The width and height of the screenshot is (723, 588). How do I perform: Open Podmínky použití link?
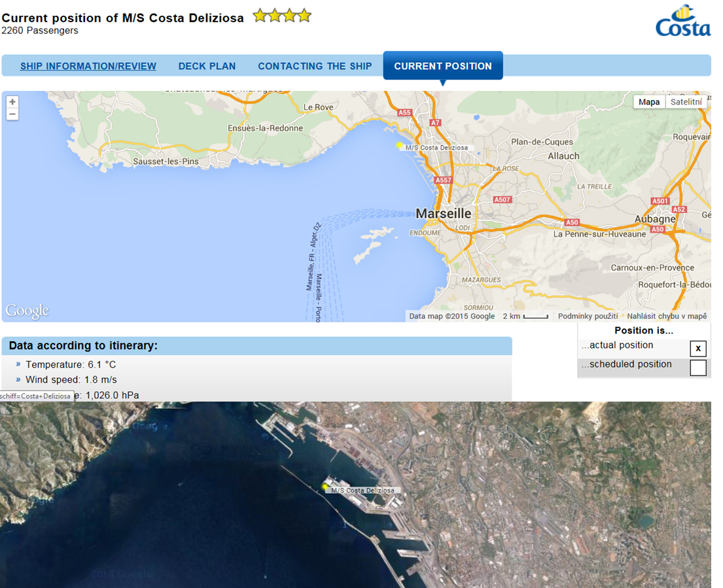pos(588,316)
